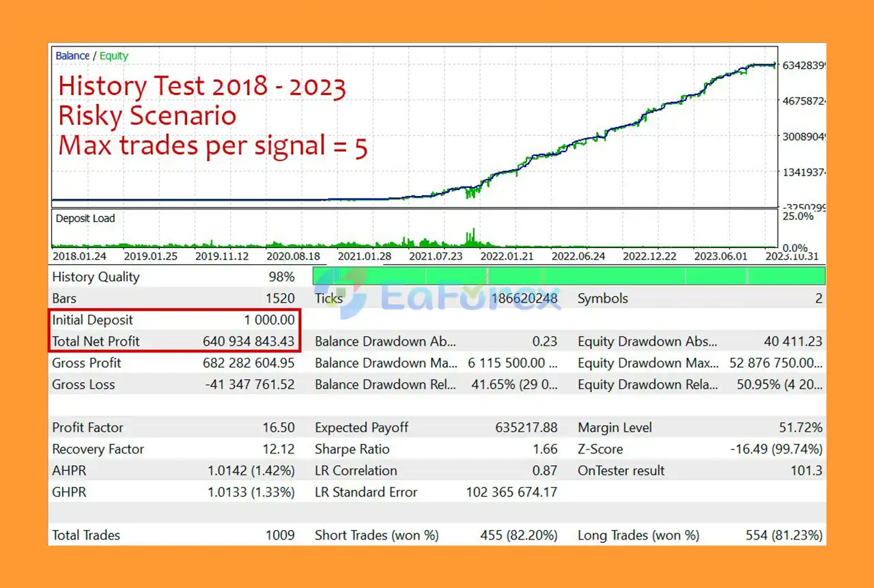Image resolution: width=874 pixels, height=588 pixels.
Task: Click the Equity legend label
Action: pos(114,56)
